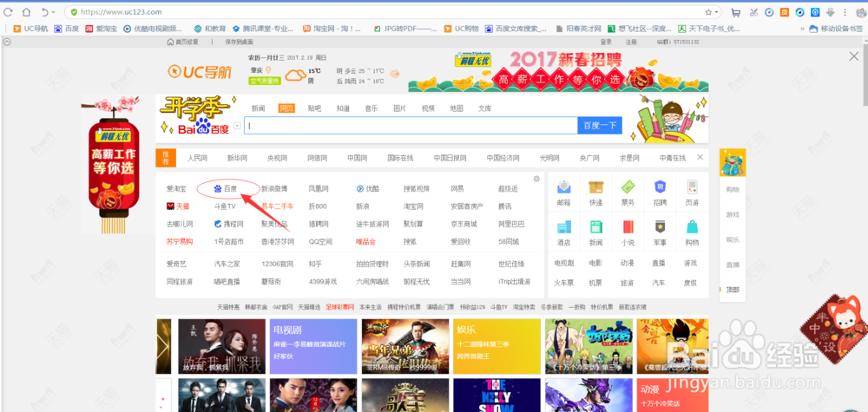This screenshot has width=868, height=412.
Task: Click the 百度一下 search button
Action: coord(600,126)
